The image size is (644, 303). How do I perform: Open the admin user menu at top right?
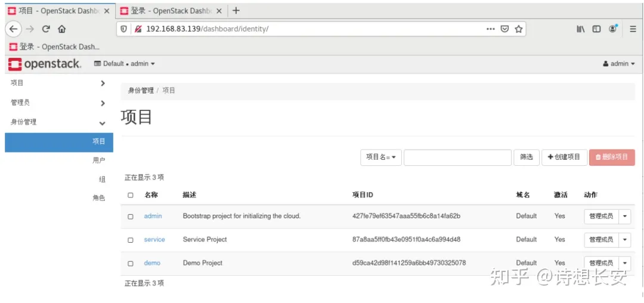tap(619, 64)
